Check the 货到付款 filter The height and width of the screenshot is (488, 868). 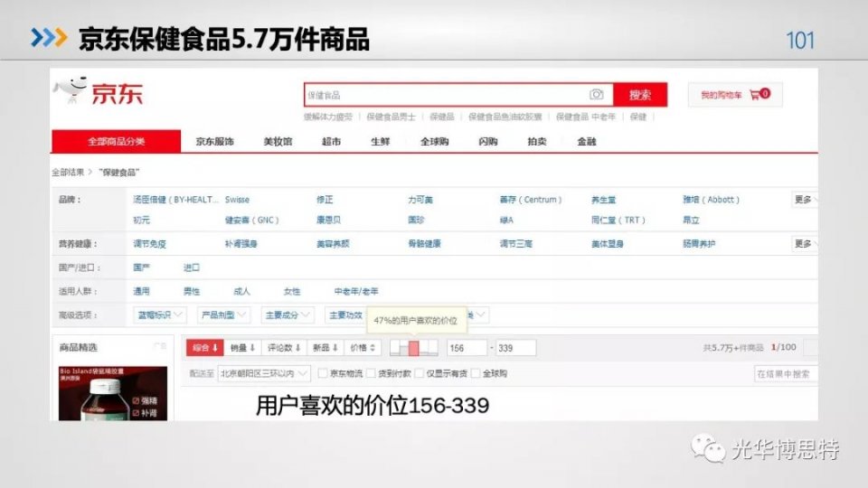370,373
